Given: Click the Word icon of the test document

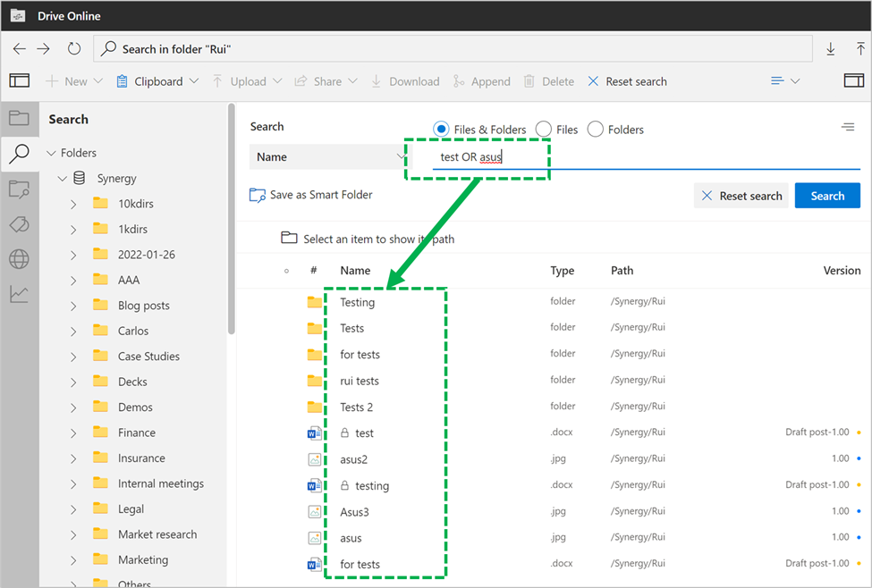Looking at the screenshot, I should pos(314,433).
